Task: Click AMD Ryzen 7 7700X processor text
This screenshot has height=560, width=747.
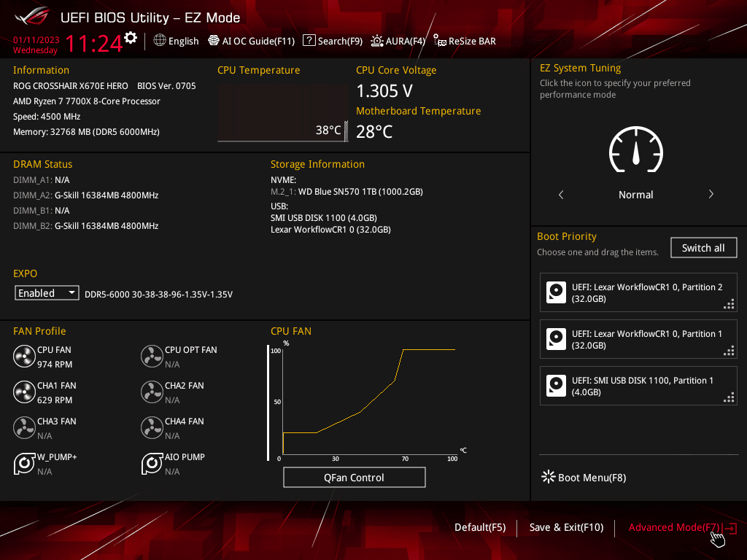Action: tap(87, 101)
